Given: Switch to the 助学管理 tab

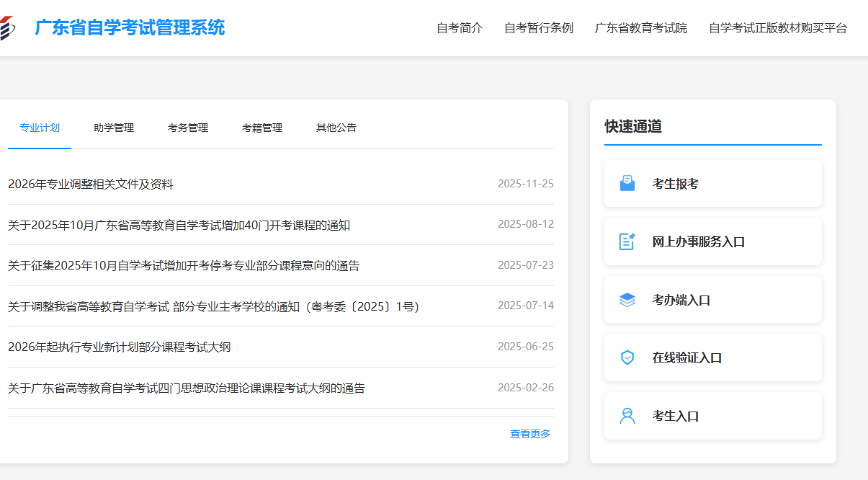Looking at the screenshot, I should (x=114, y=128).
